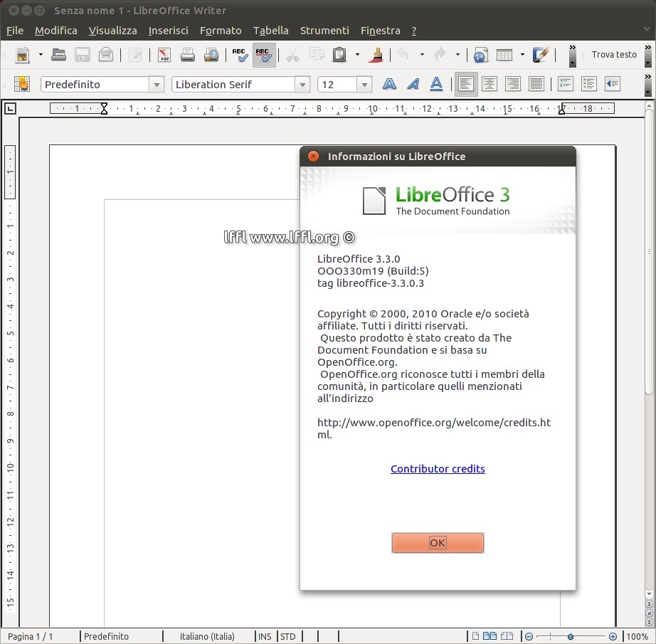Expand paragraph style Predefinito dropdown
656x644 pixels.
[x=157, y=85]
